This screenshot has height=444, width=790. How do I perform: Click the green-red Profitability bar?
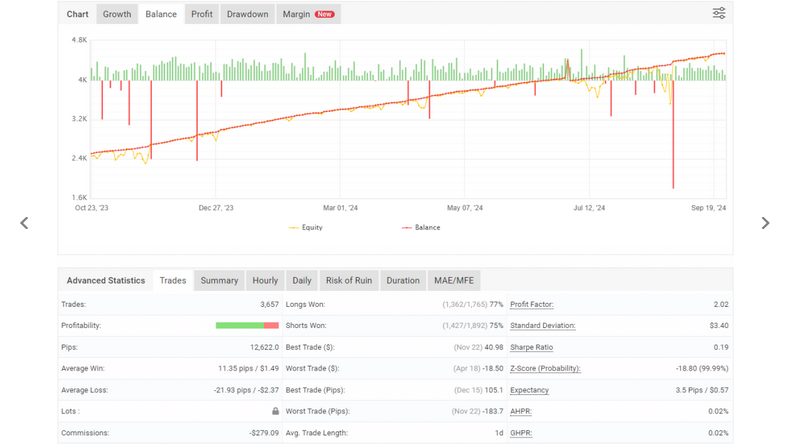tap(247, 326)
